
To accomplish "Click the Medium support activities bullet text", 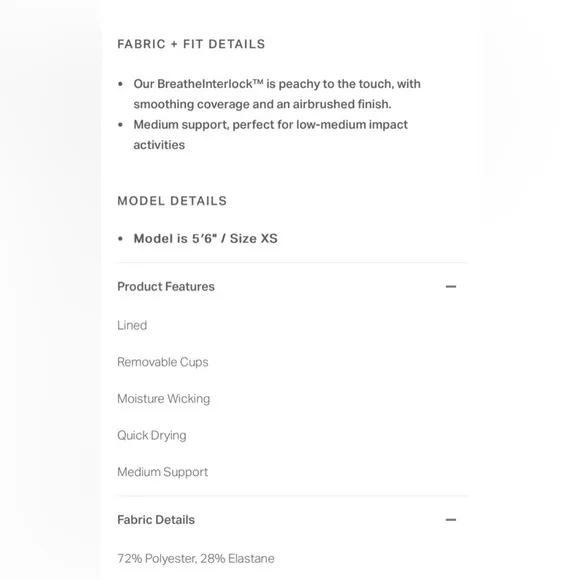I will pos(270,135).
